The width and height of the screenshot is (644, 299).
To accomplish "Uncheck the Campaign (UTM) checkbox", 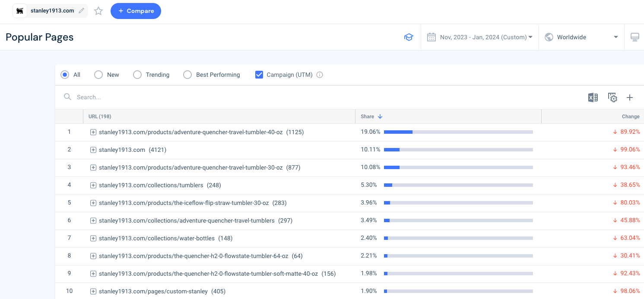I will (x=259, y=75).
